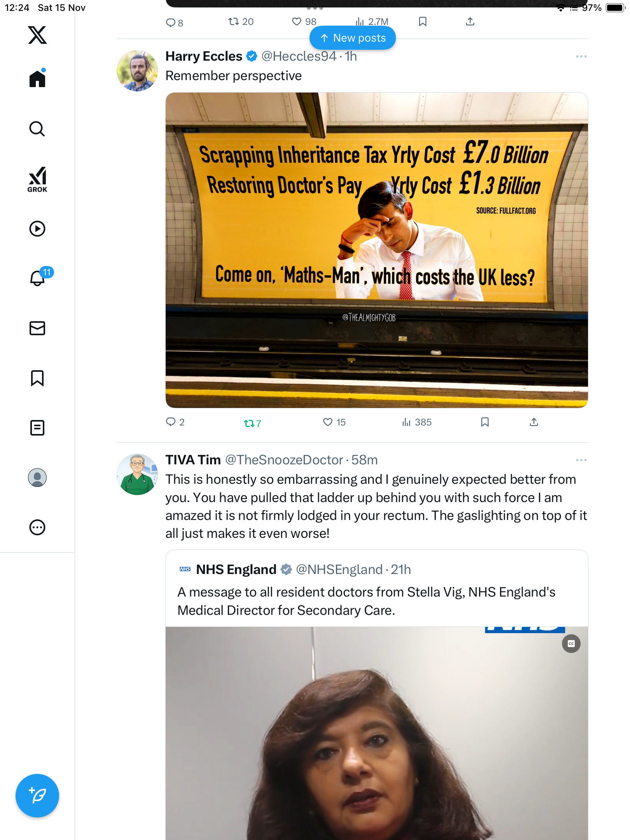Open direct messages envelope icon
This screenshot has height=840, width=630.
point(37,328)
